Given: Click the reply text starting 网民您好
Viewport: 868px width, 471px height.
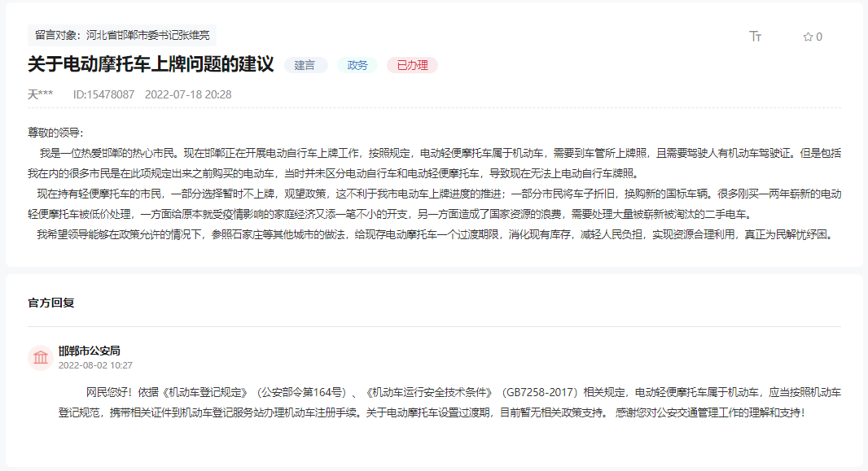Looking at the screenshot, I should (x=449, y=403).
